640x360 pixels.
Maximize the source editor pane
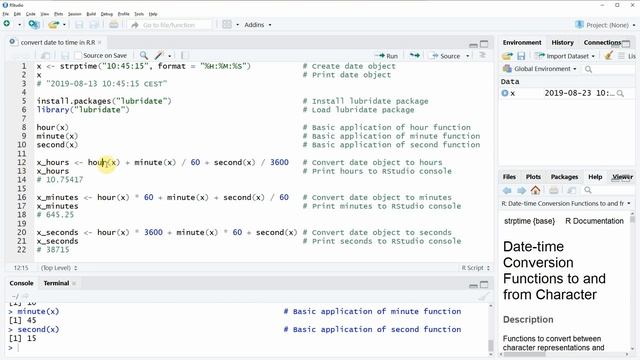[x=484, y=44]
